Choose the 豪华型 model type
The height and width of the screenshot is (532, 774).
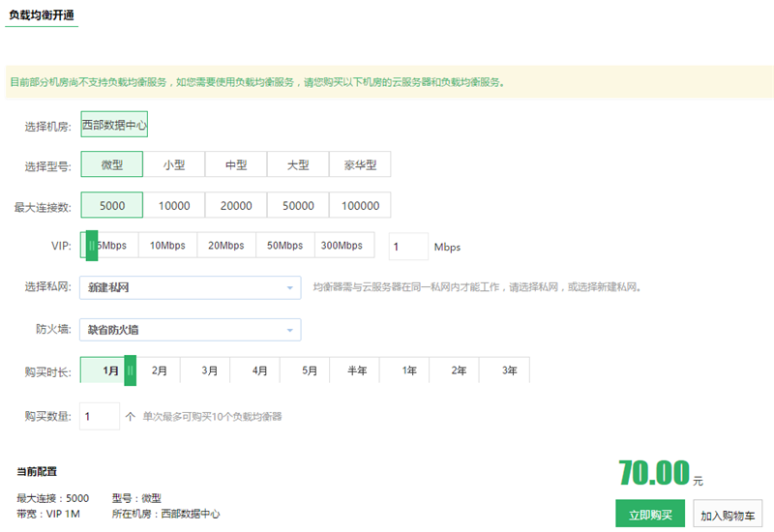360,164
